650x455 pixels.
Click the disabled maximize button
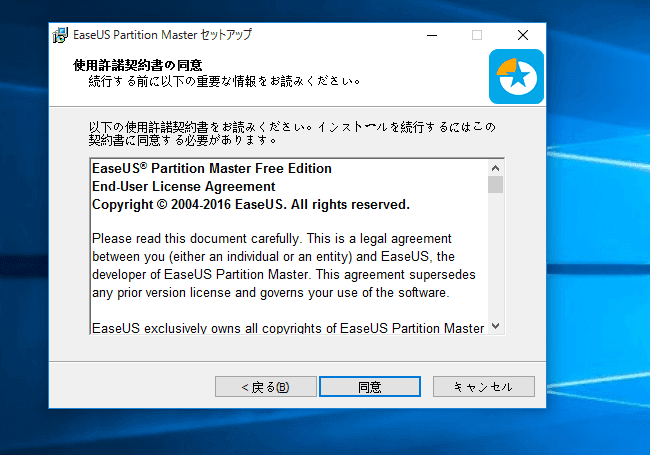tap(477, 35)
